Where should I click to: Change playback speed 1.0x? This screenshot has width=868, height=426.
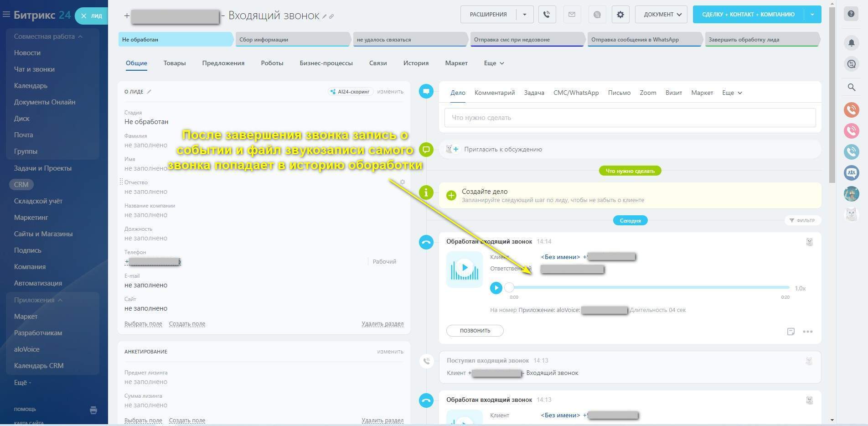(x=800, y=288)
